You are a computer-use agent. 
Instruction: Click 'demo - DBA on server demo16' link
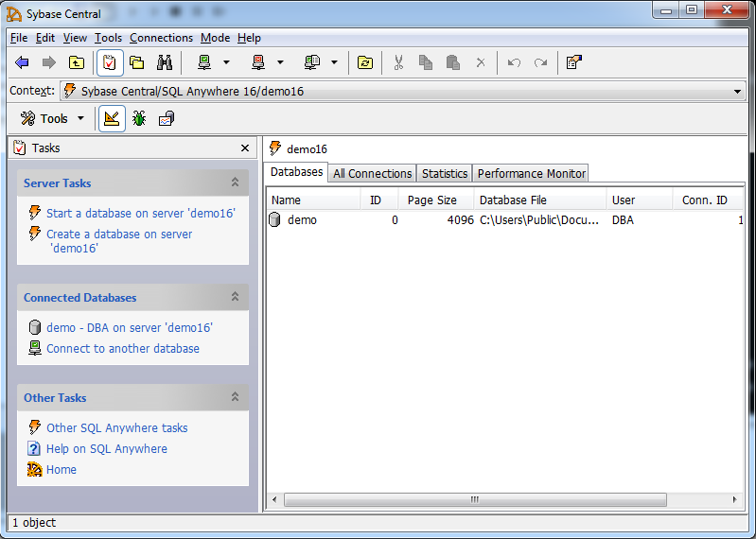(x=130, y=327)
